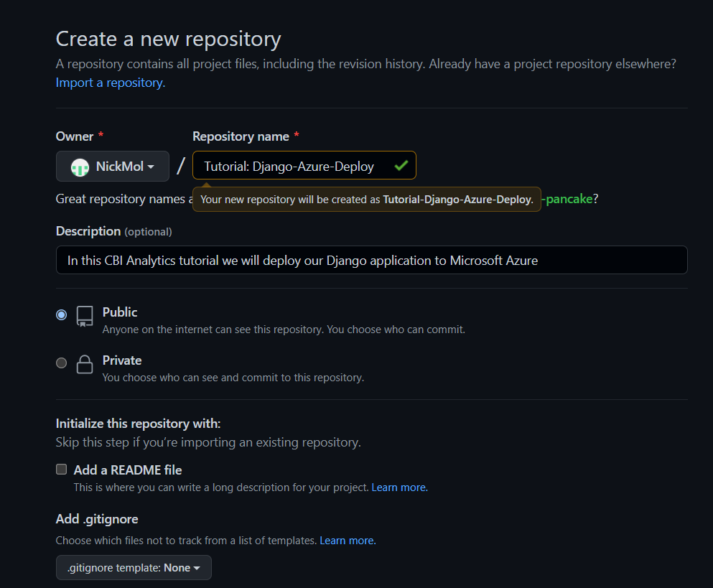Click the Private repository lock icon
713x588 pixels.
pyautogui.click(x=85, y=364)
